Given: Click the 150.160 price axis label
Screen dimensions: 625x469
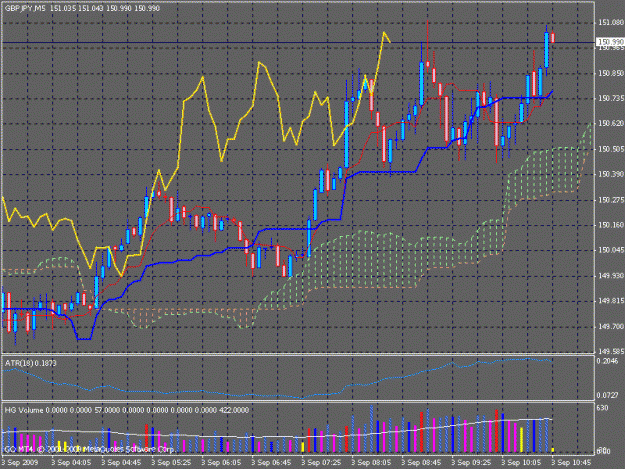Looking at the screenshot, I should pos(611,225).
